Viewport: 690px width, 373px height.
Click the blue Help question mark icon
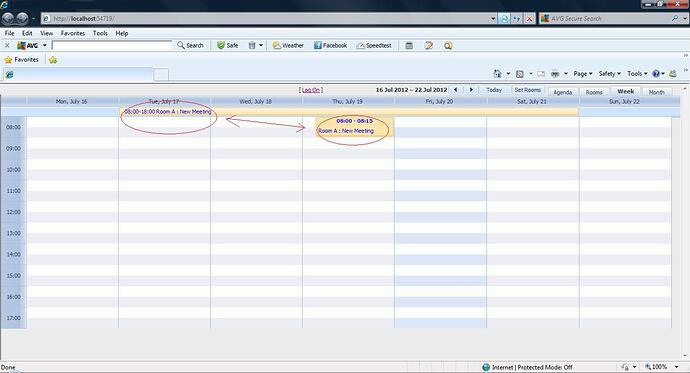pos(656,73)
